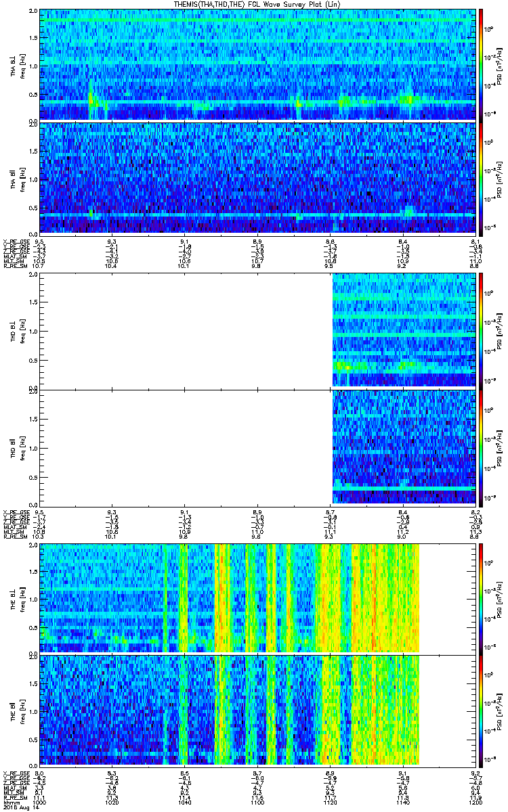The image size is (508, 812).
Task: Select the THD B-perpendicular spectrogram panel
Action: point(257,330)
